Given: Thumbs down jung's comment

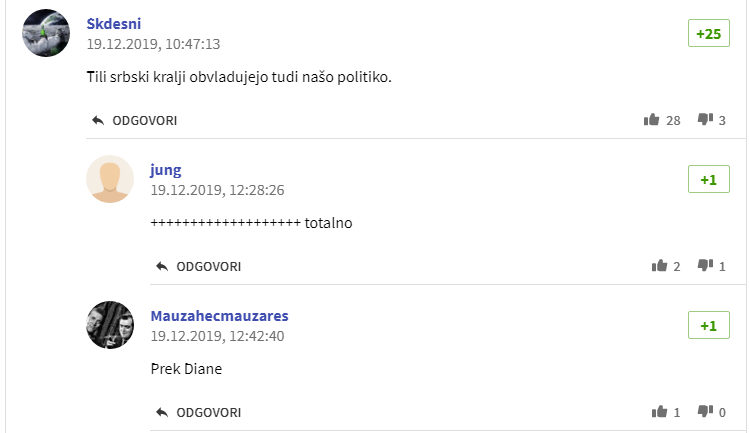Looking at the screenshot, I should (704, 266).
